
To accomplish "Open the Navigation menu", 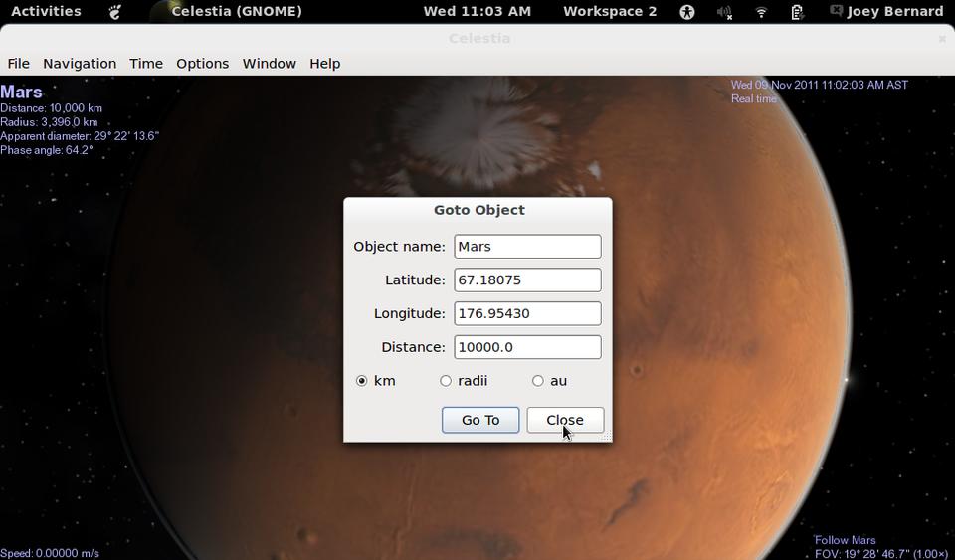I will [80, 64].
